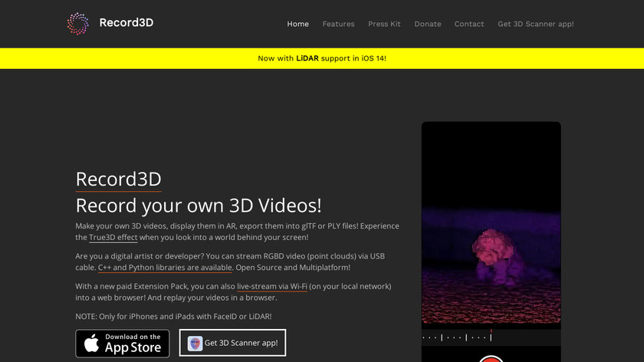Viewport: 644px width, 362px height.
Task: Open the Press Kit nav item
Action: click(384, 24)
